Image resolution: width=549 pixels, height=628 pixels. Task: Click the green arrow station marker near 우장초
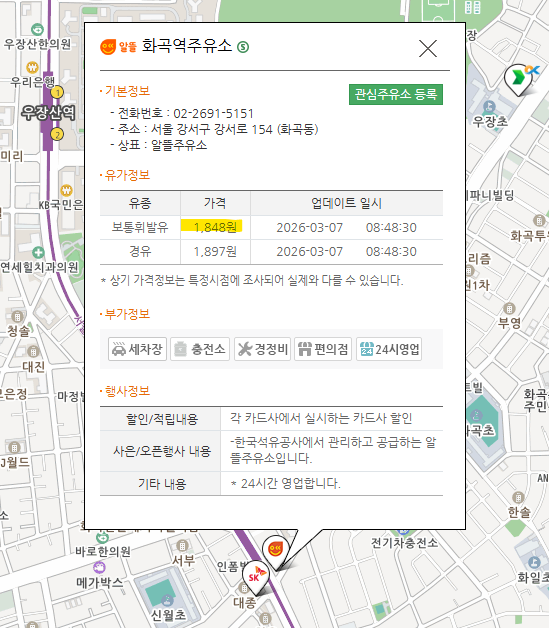519,79
